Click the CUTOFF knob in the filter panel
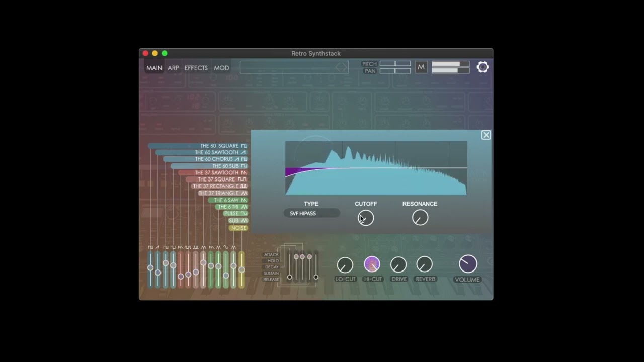This screenshot has height=362, width=644. [366, 218]
